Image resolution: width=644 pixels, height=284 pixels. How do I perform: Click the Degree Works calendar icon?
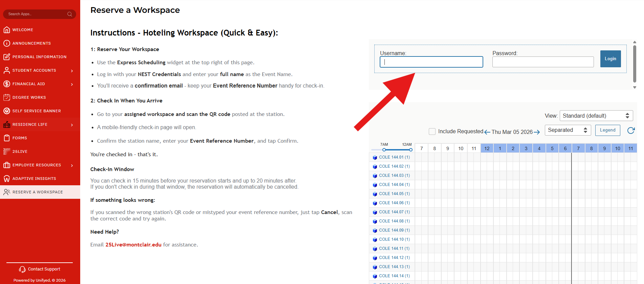[6, 97]
